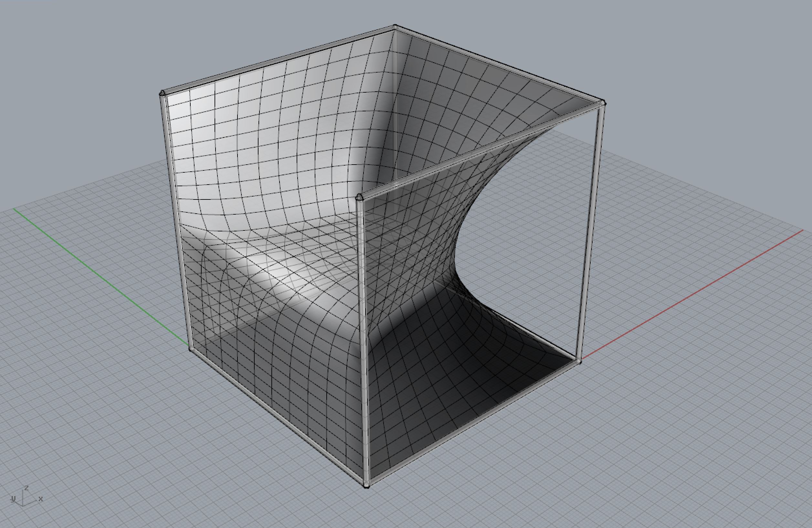Select the bottom-left ground pipe edge
The height and width of the screenshot is (528, 812).
(278, 416)
